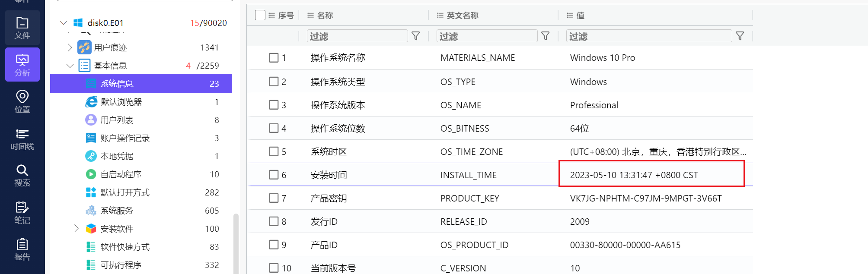Expand the 安装软件 tree node
The image size is (868, 274).
pyautogui.click(x=77, y=228)
